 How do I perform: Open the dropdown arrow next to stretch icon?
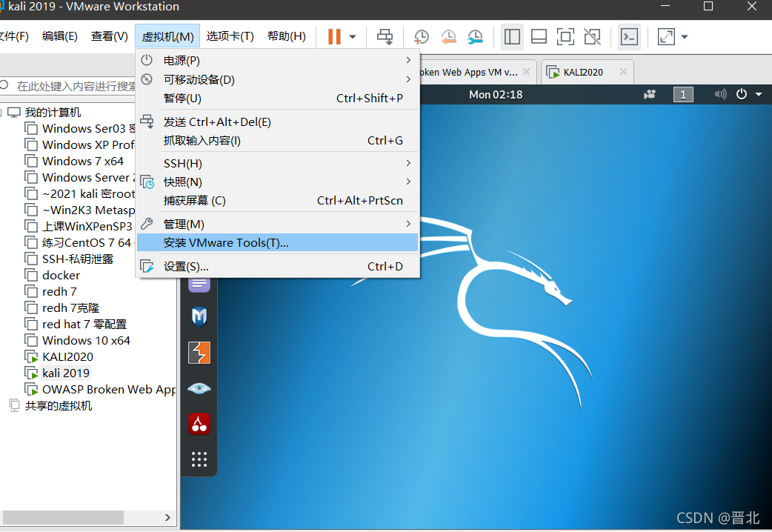coord(685,37)
